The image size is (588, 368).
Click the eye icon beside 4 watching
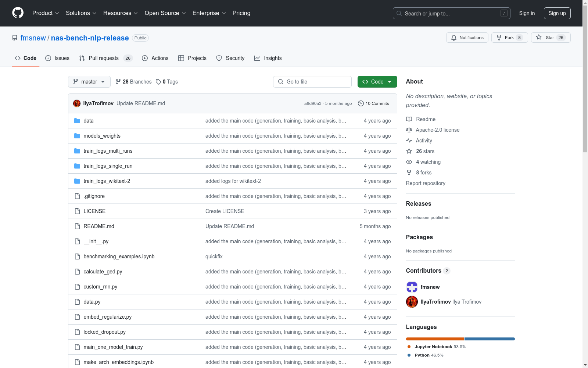click(x=409, y=162)
